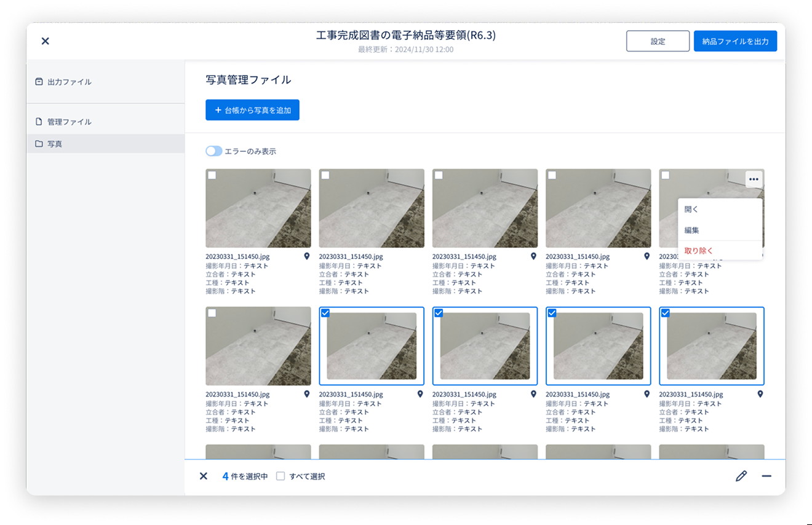Check the すべて選択 checkbox
The width and height of the screenshot is (812, 525).
(281, 476)
